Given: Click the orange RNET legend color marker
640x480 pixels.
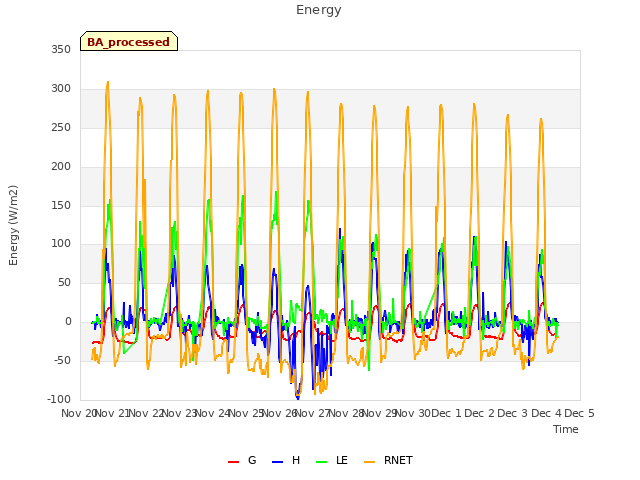Looking at the screenshot, I should [x=369, y=462].
